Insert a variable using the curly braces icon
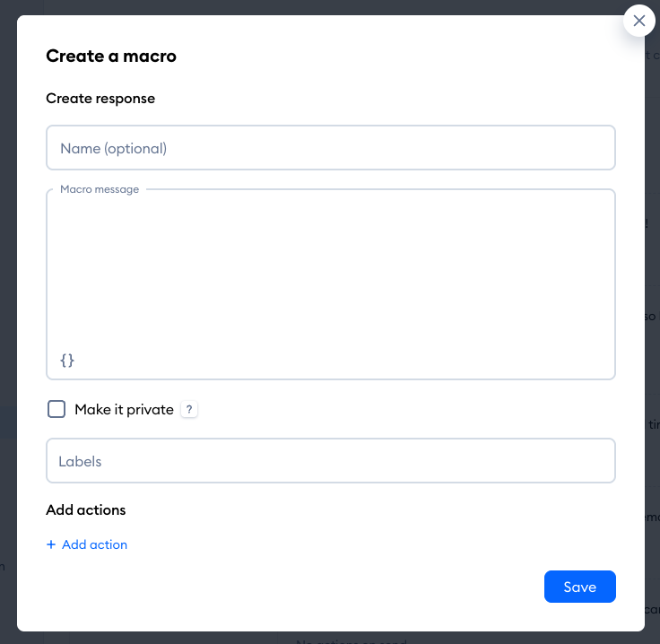The image size is (660, 644). coord(67,360)
